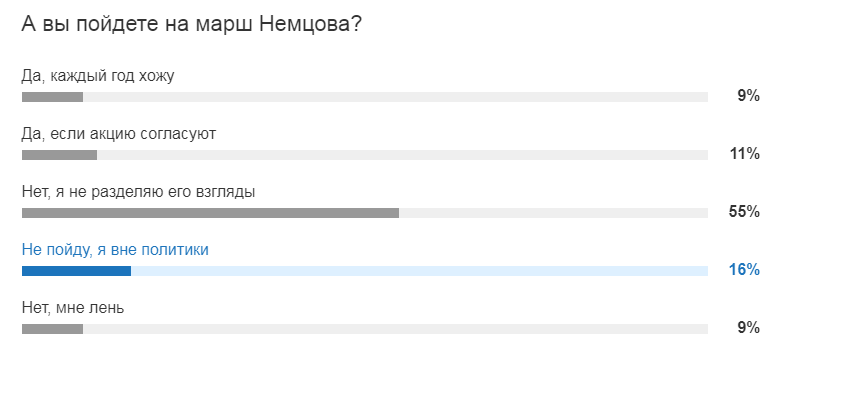
Task: Click the empty bar track under 'Нет, мне лень'
Action: coord(395,329)
